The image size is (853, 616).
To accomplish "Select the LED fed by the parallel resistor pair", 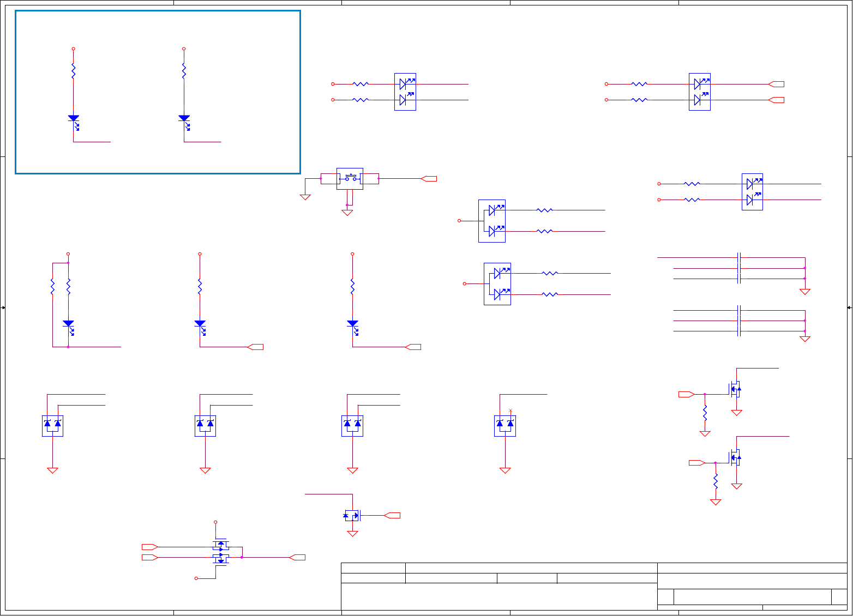I will [69, 328].
